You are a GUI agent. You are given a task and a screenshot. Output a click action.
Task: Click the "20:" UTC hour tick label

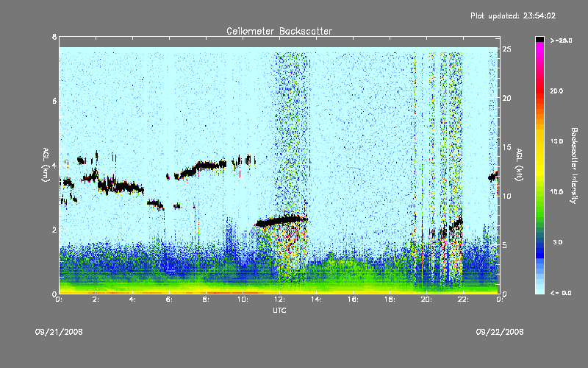(426, 300)
